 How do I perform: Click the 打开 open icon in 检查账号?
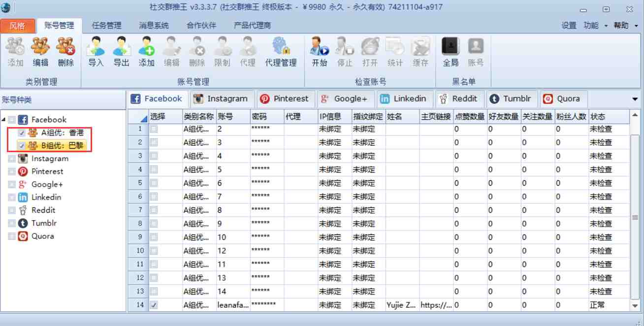pyautogui.click(x=370, y=47)
